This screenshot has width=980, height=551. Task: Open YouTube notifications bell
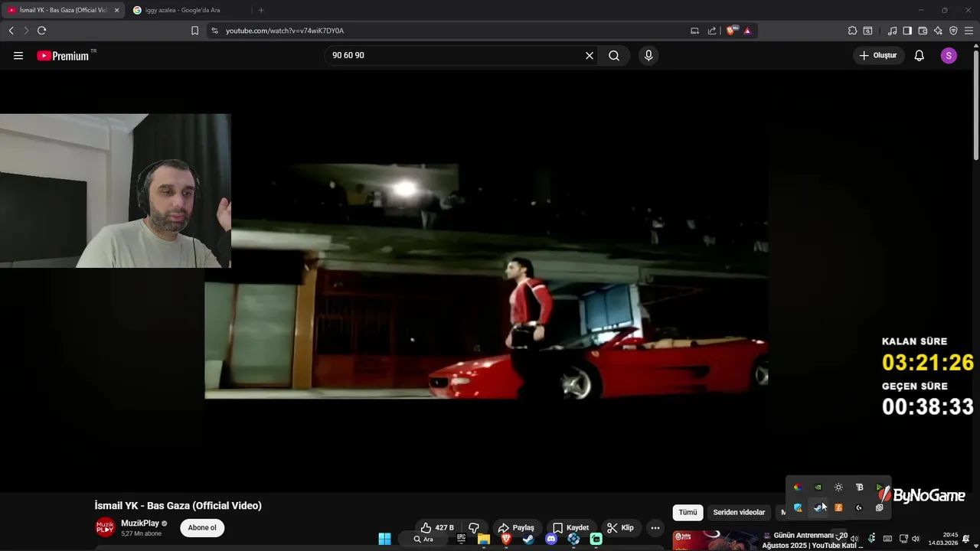pos(920,56)
